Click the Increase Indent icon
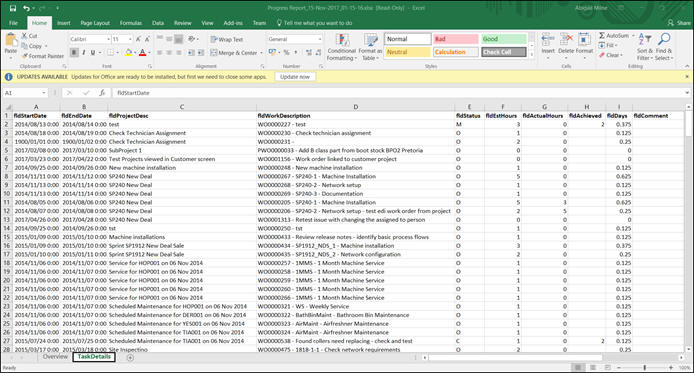The image size is (694, 373). pos(200,53)
